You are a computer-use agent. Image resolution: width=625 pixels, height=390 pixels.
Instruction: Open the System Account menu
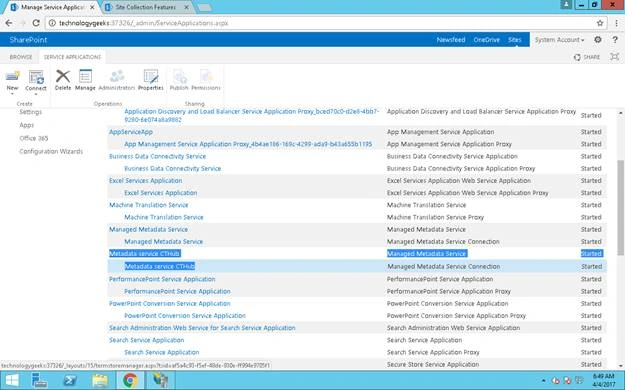(559, 39)
